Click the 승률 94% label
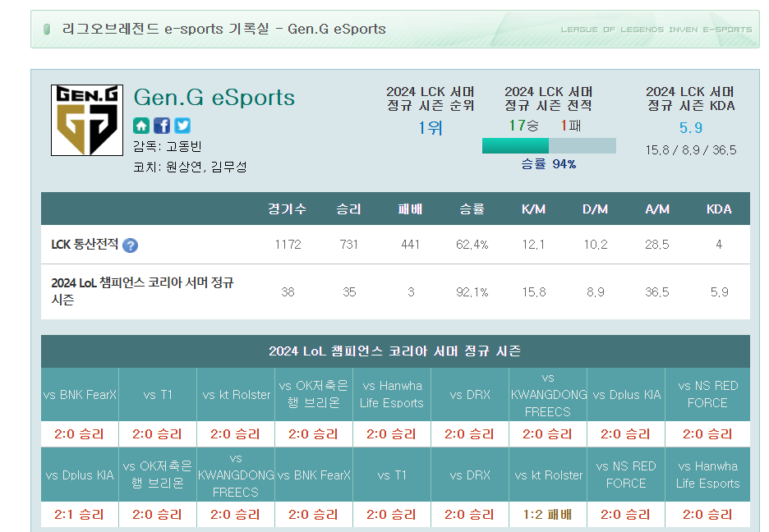This screenshot has height=532, width=769. click(548, 164)
